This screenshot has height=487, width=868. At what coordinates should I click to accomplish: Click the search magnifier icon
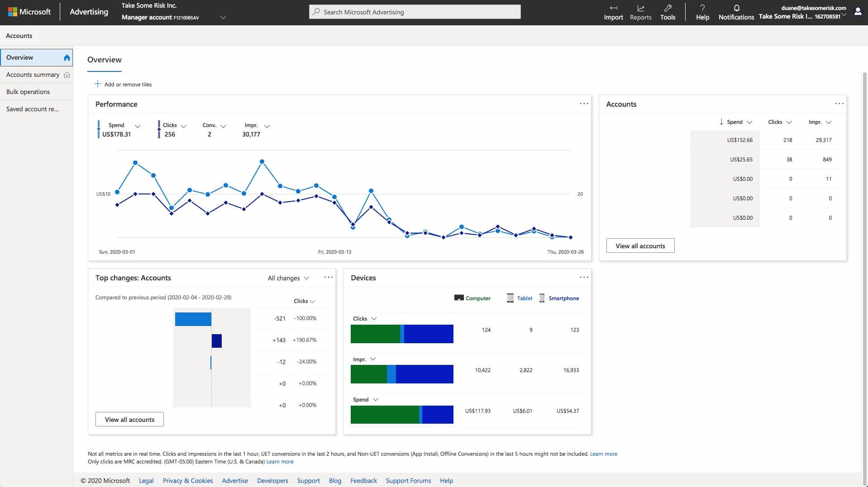[316, 12]
